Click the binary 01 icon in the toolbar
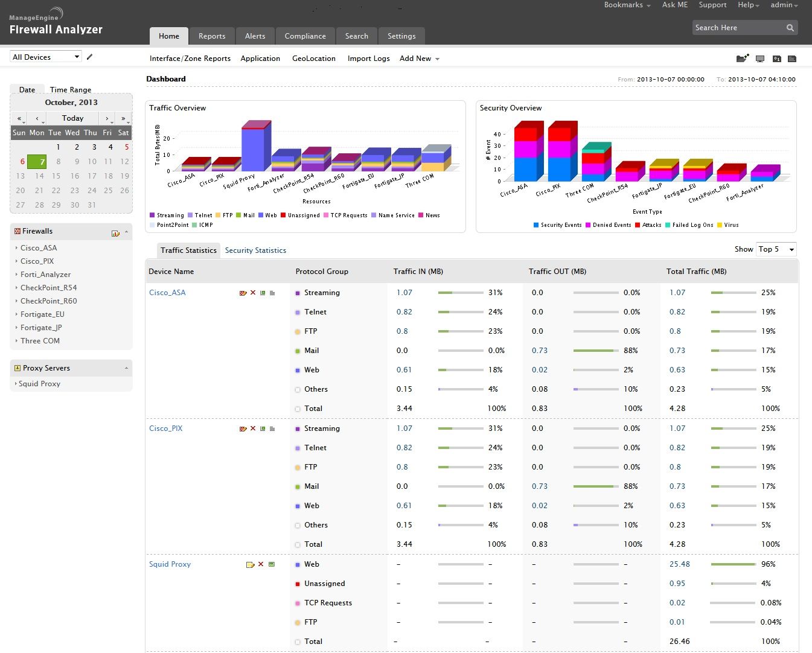The height and width of the screenshot is (653, 812). [x=777, y=59]
